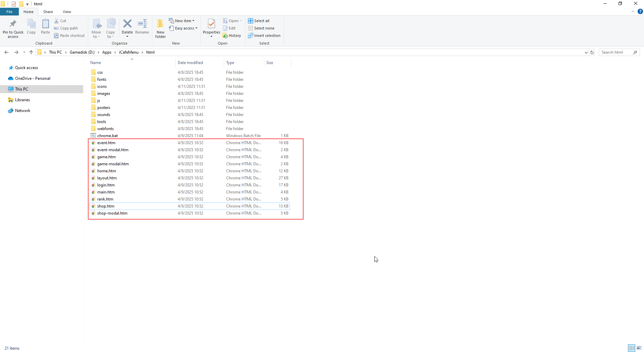Select the login.htm file

[106, 185]
